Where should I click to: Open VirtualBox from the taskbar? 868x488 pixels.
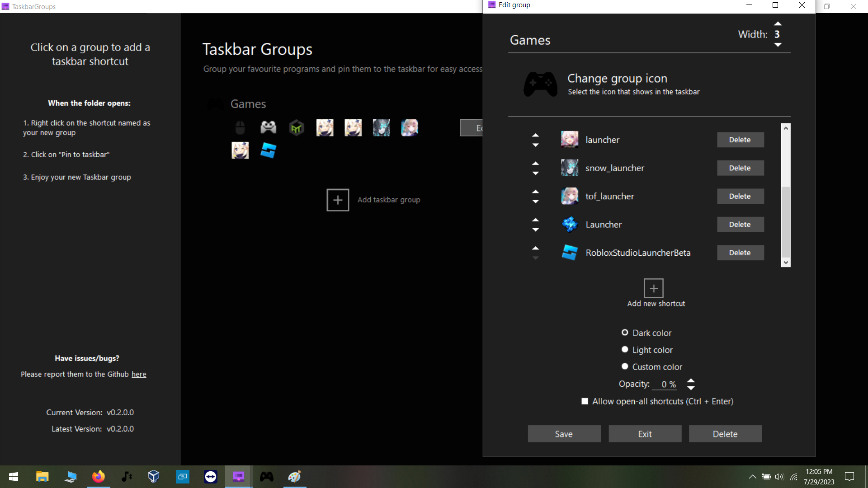coord(154,476)
